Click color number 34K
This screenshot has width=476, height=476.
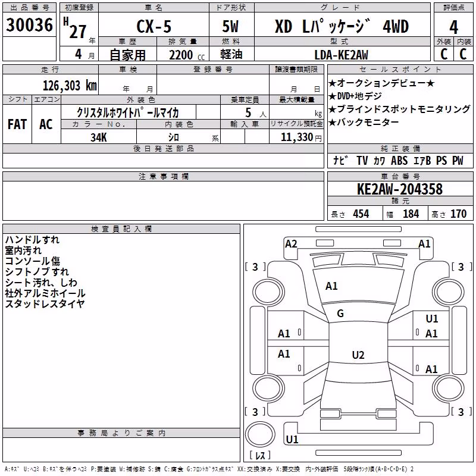click(x=99, y=137)
